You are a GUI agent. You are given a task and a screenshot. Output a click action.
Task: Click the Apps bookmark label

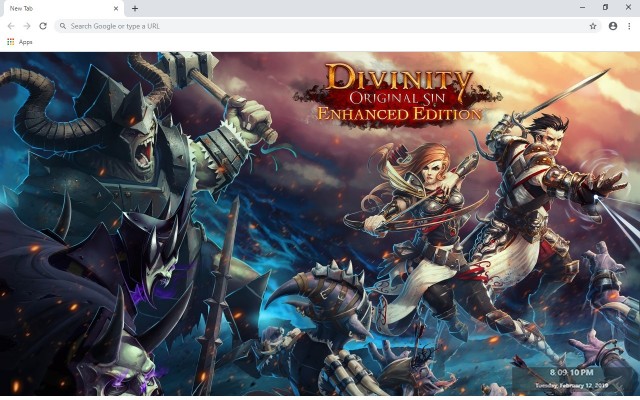(25, 42)
